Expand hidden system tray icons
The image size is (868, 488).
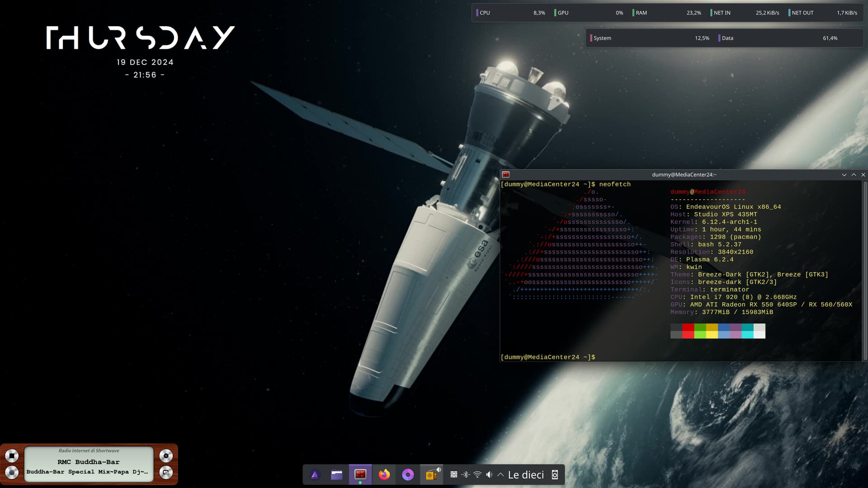(500, 474)
